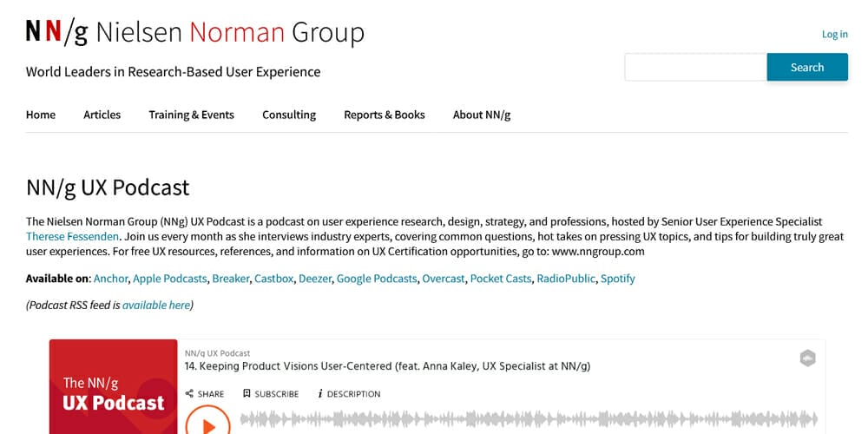Open the Apple Podcasts link
This screenshot has width=868, height=434.
pyautogui.click(x=170, y=279)
